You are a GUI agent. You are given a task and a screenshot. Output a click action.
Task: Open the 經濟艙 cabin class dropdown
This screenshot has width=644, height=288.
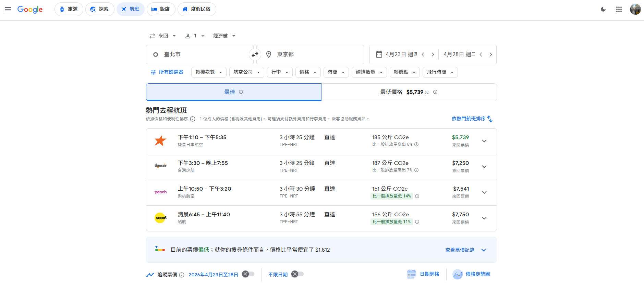click(x=224, y=36)
